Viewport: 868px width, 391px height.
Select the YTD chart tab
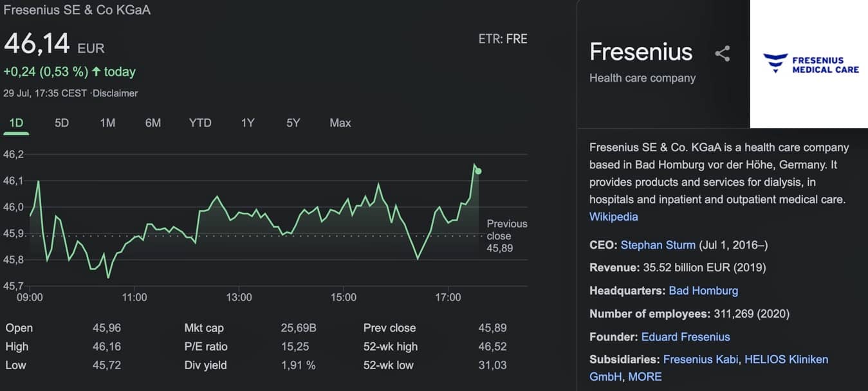coord(200,123)
